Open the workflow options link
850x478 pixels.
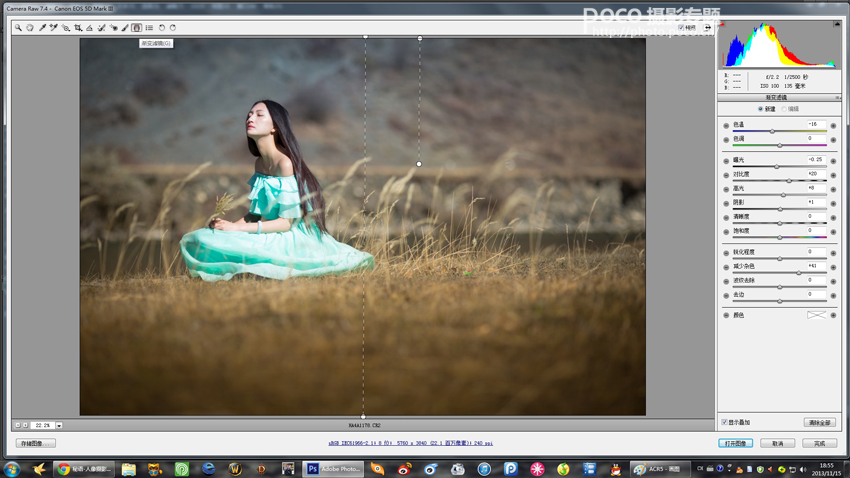(x=410, y=443)
